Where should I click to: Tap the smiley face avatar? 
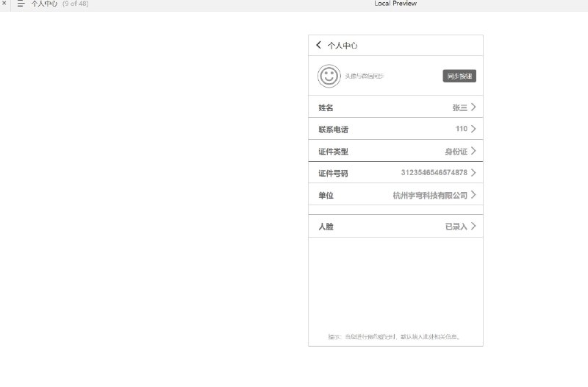(329, 77)
